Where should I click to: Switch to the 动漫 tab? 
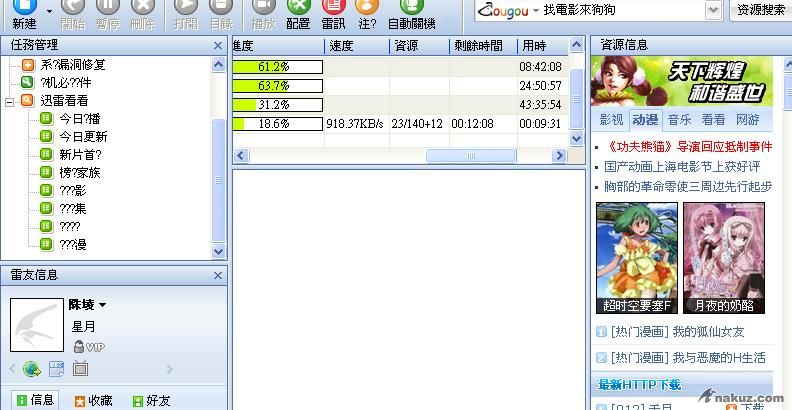(646, 120)
